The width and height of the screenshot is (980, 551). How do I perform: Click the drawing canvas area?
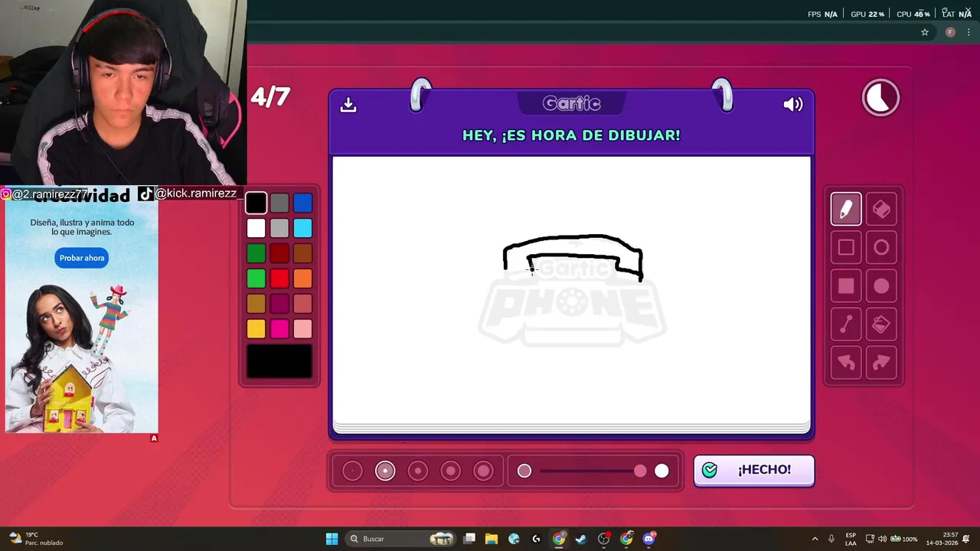[x=571, y=289]
